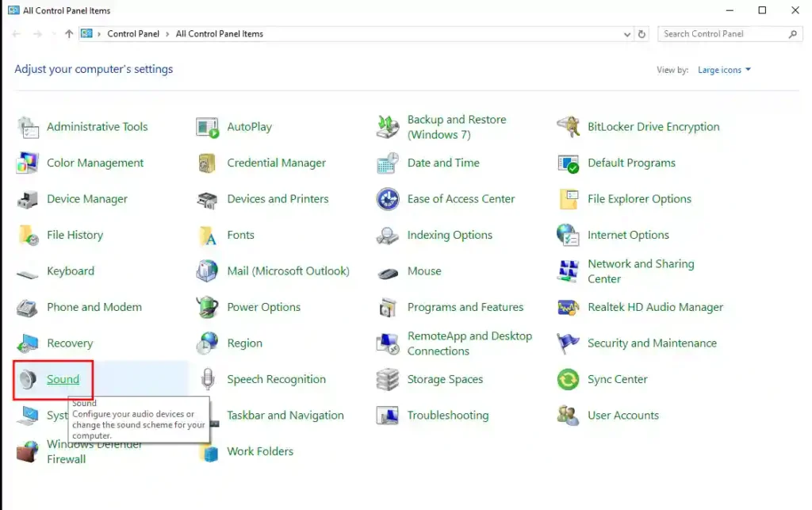Open the File History icon
812x510 pixels.
point(29,236)
